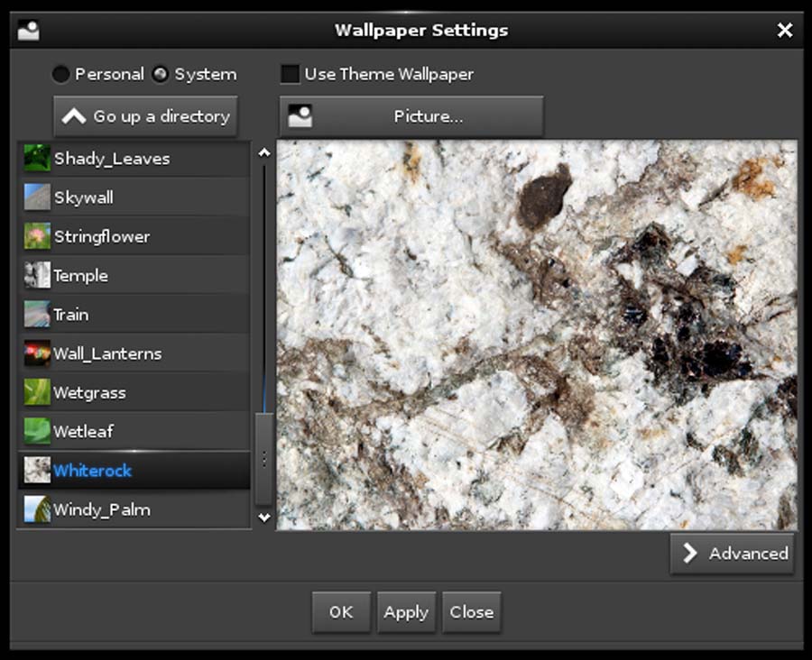Select the Stringflower thumbnail icon
This screenshot has width=812, height=660.
pos(37,236)
